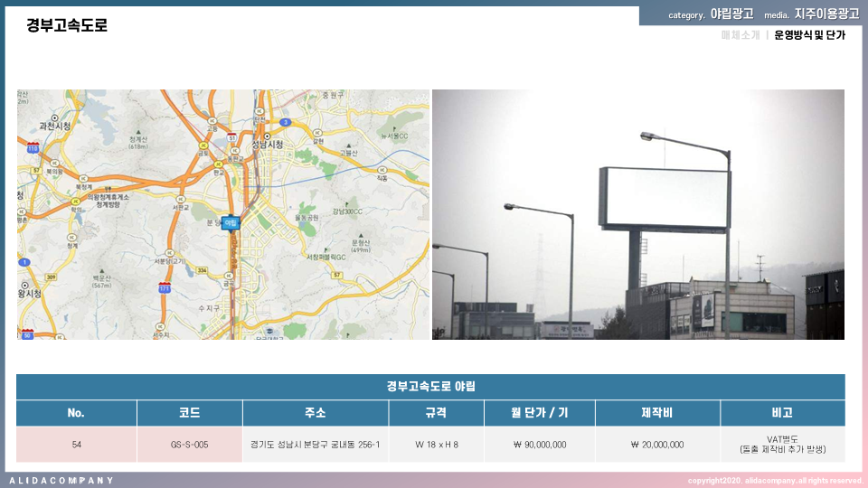
Task: Select the 성남시청 city hall marker
Action: pyautogui.click(x=268, y=136)
